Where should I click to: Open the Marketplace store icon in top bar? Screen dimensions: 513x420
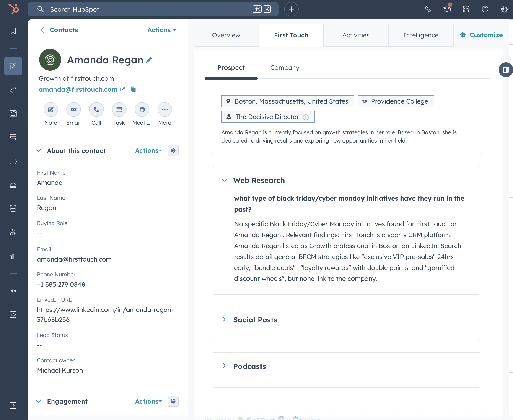[466, 9]
